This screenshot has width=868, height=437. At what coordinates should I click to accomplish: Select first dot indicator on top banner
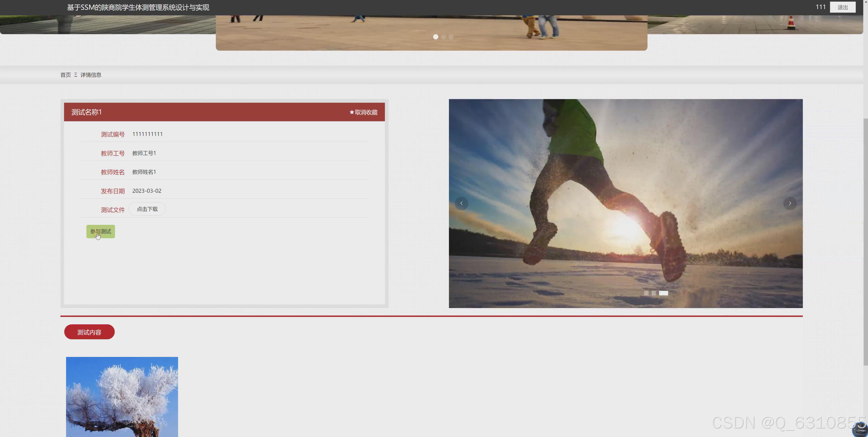coord(435,37)
